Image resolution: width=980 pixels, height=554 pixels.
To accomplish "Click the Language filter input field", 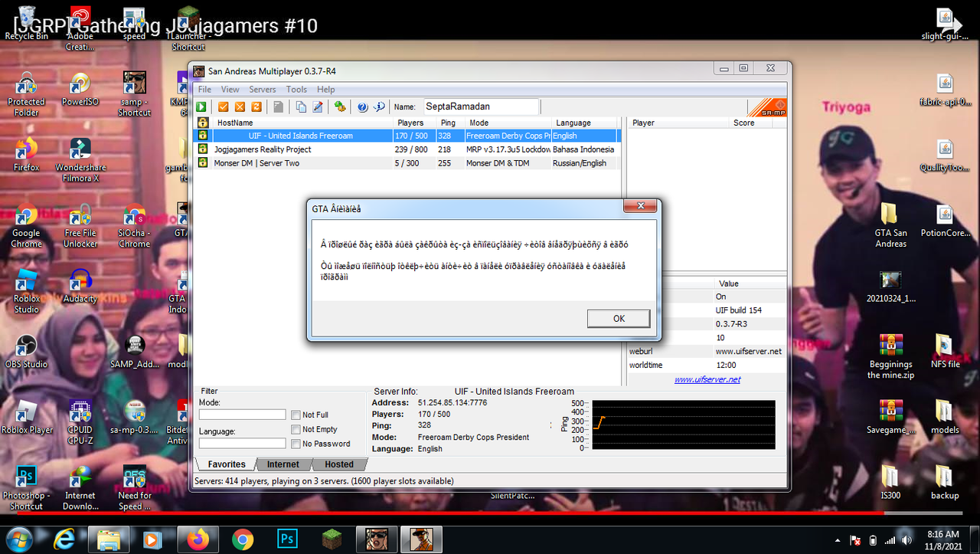I will 242,443.
